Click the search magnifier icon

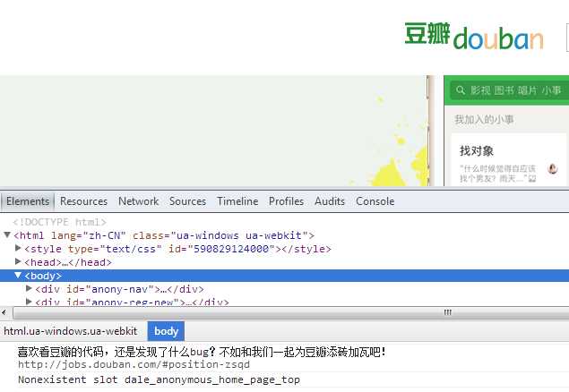[x=461, y=89]
